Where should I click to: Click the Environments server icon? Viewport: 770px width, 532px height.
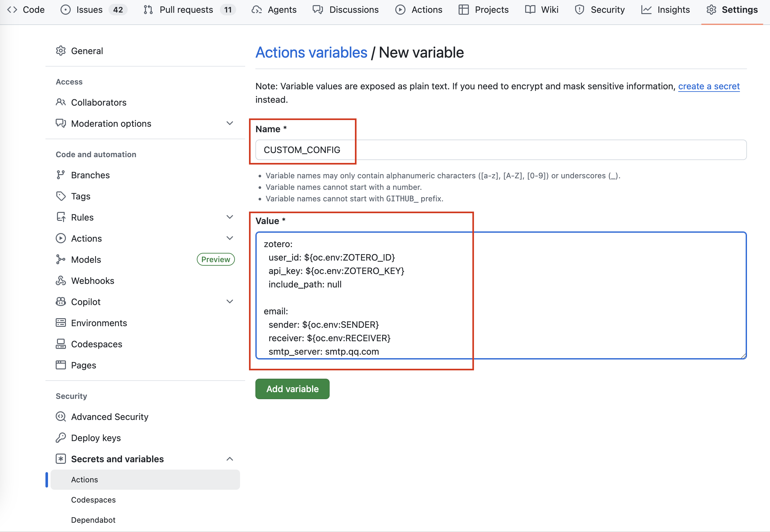click(x=60, y=323)
